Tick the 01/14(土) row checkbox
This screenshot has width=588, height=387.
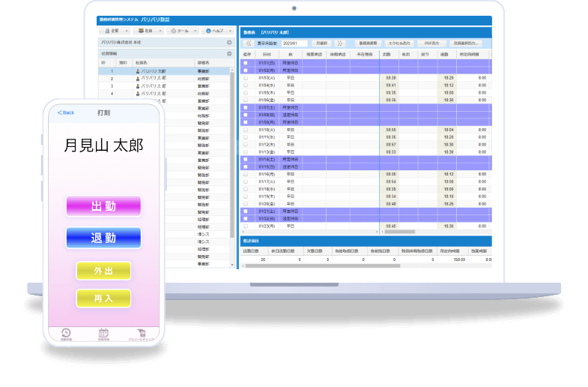(246, 160)
